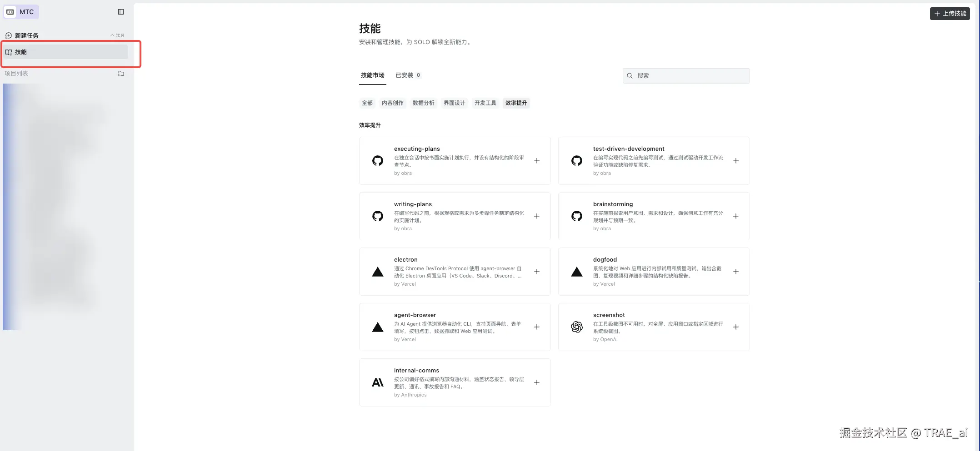This screenshot has width=980, height=451.
Task: Click Vercel logo on electron card
Action: click(378, 272)
